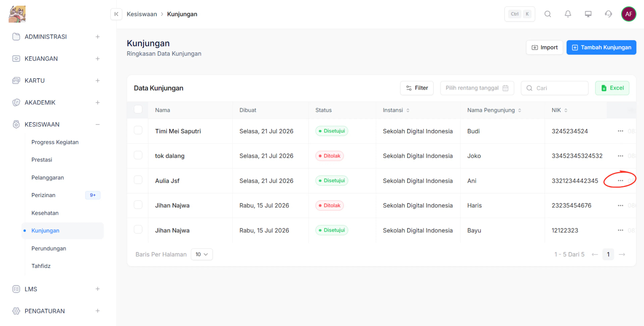Click the monitor display icon in header

point(588,14)
